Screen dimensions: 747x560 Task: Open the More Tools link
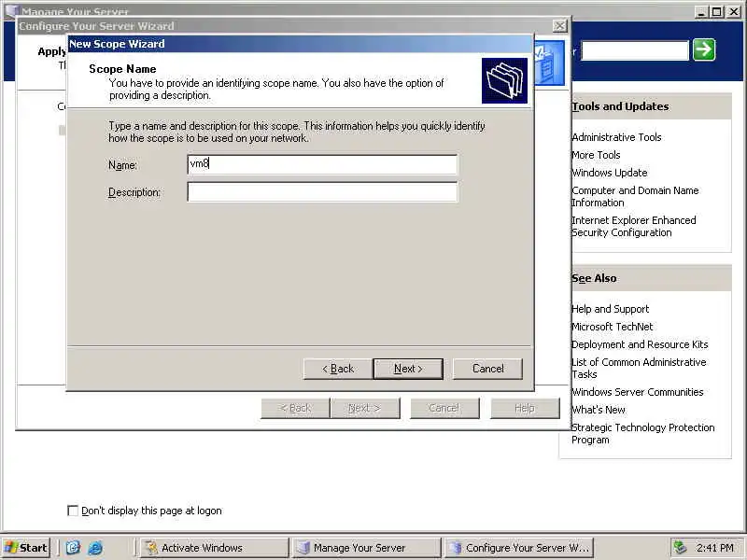[596, 155]
